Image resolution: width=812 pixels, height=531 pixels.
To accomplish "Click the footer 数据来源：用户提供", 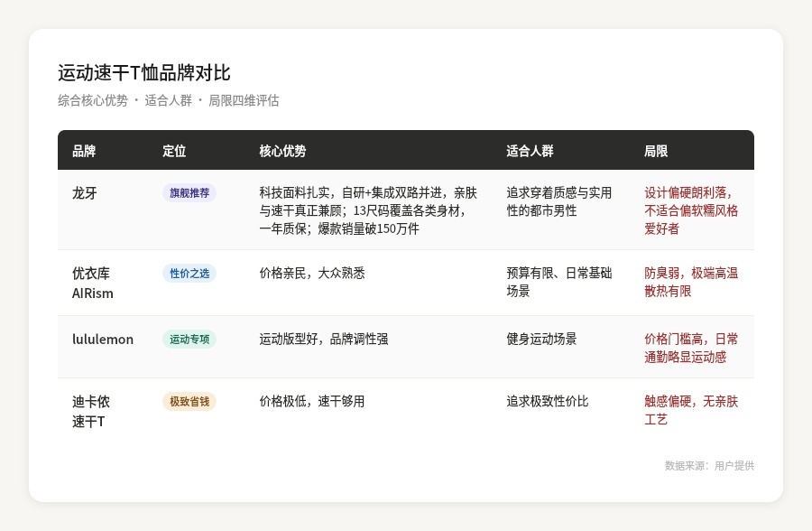I will 709,466.
